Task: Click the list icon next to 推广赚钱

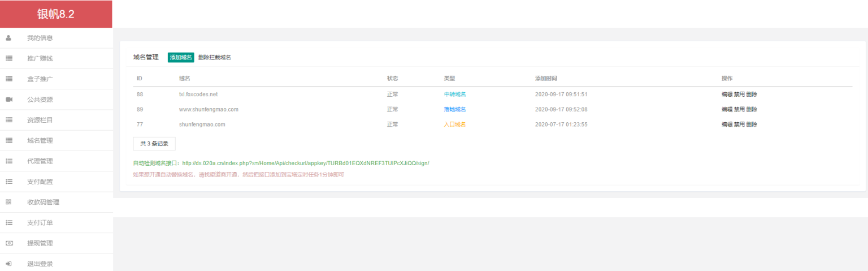Action: tap(9, 58)
